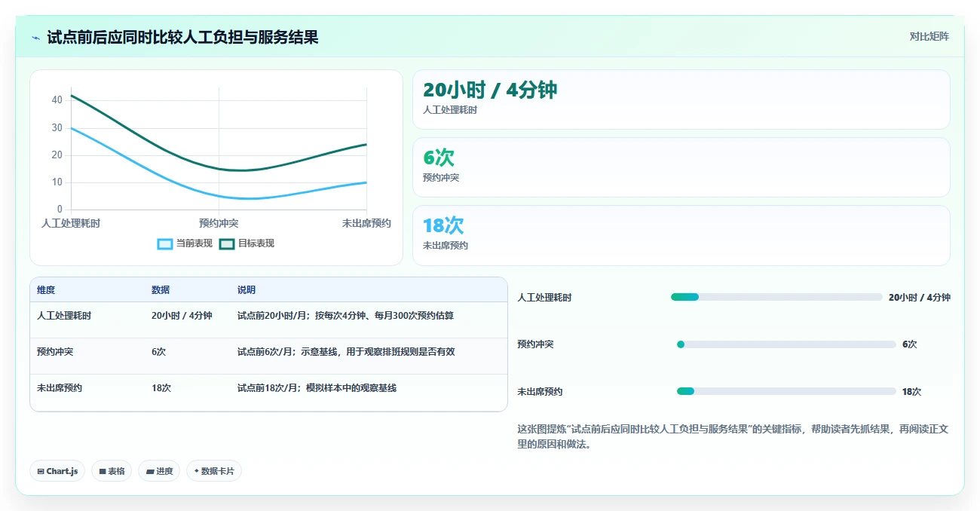Open the 20小时 / 4分钟 data card
The height and width of the screenshot is (511, 980).
681,99
